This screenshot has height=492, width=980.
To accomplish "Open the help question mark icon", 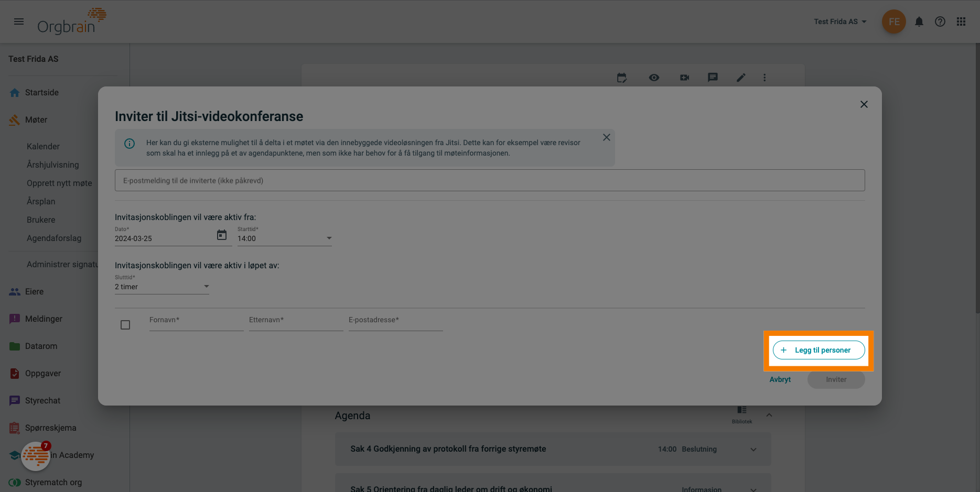I will point(940,21).
